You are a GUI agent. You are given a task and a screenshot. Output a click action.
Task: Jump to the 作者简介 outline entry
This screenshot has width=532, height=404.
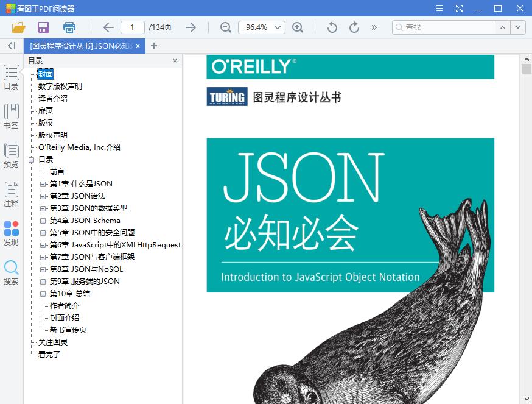pos(64,306)
